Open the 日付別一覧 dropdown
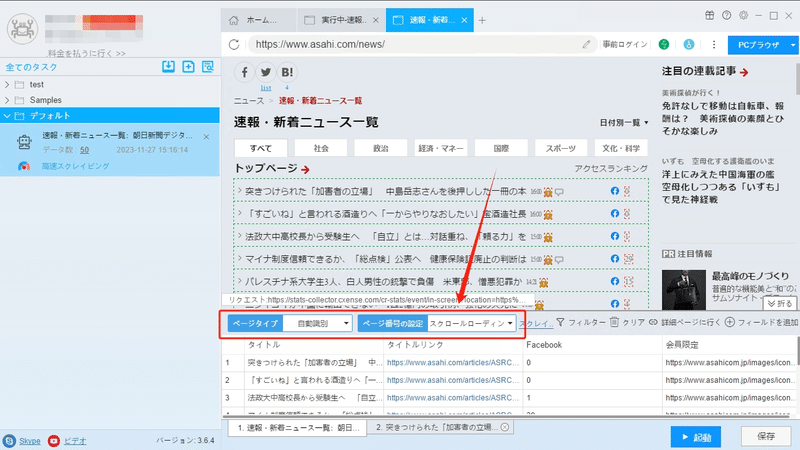800x450 pixels. tap(623, 122)
